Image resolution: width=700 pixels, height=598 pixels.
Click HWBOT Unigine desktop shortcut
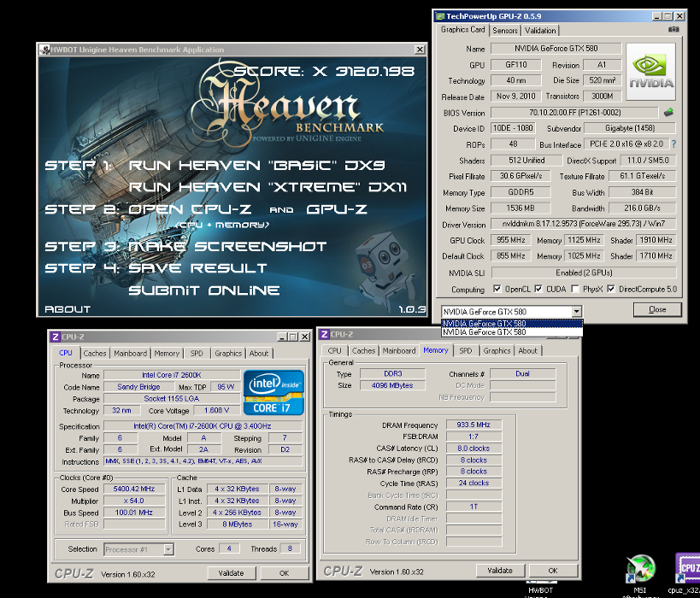541,589
